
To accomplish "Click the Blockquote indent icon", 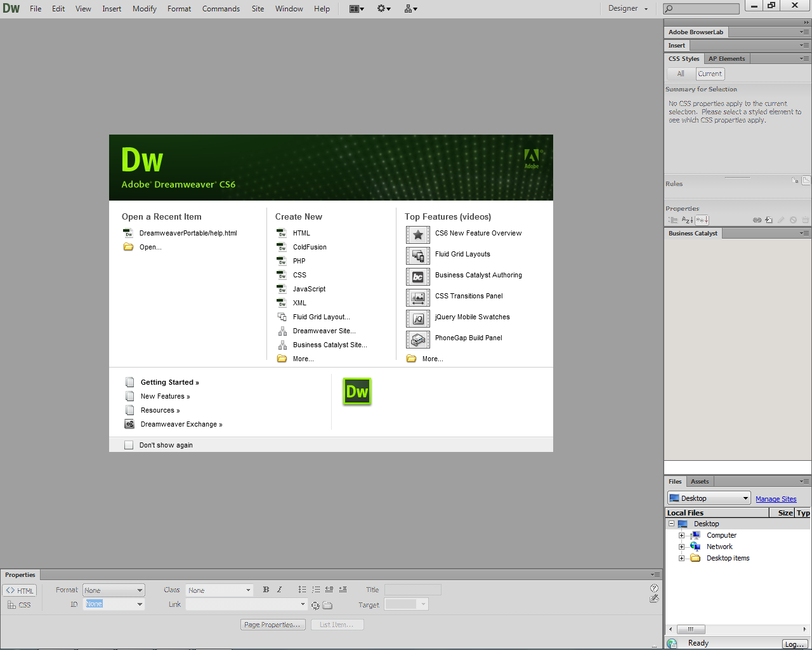I will click(x=343, y=590).
